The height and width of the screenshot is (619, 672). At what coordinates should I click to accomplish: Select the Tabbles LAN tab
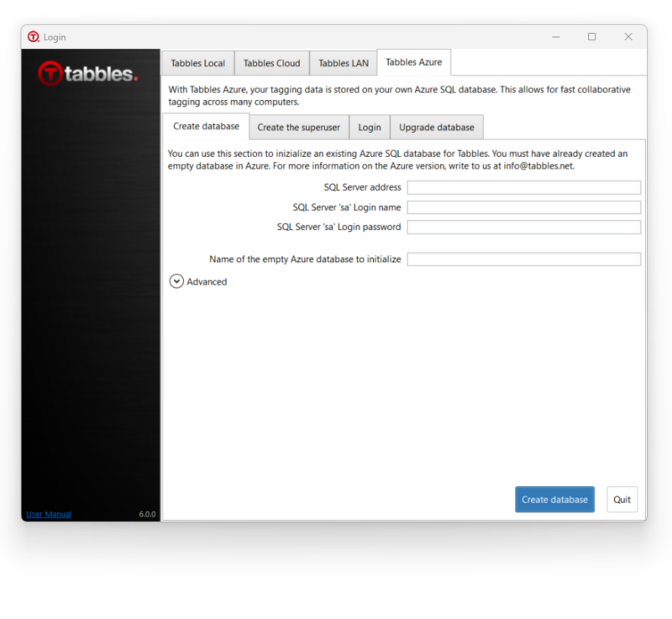(343, 62)
